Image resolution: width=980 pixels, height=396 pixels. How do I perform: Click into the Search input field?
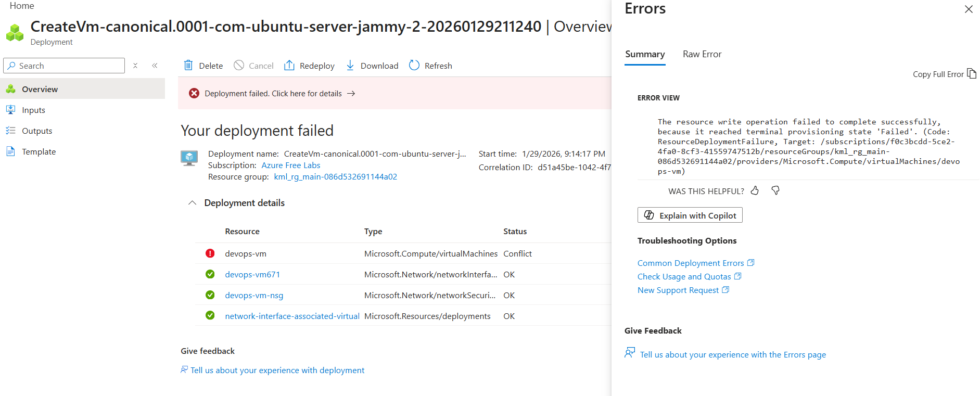pos(68,66)
